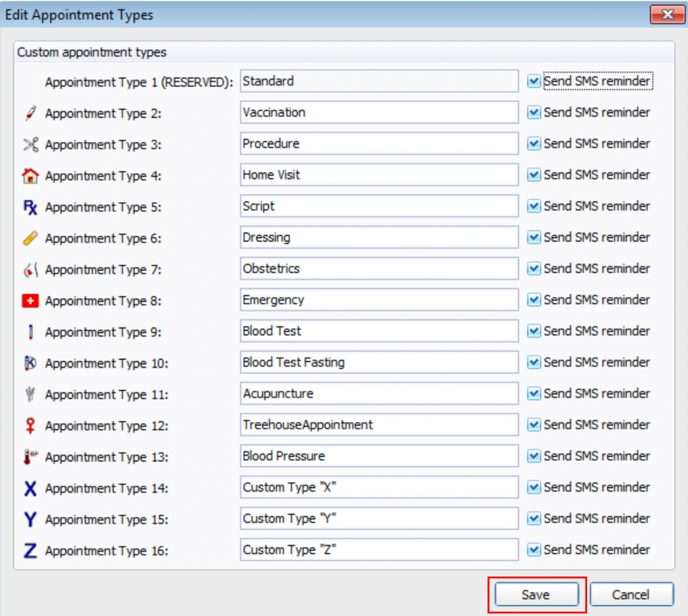
Task: Click the blood vial icon for Blood Test
Action: (x=30, y=332)
